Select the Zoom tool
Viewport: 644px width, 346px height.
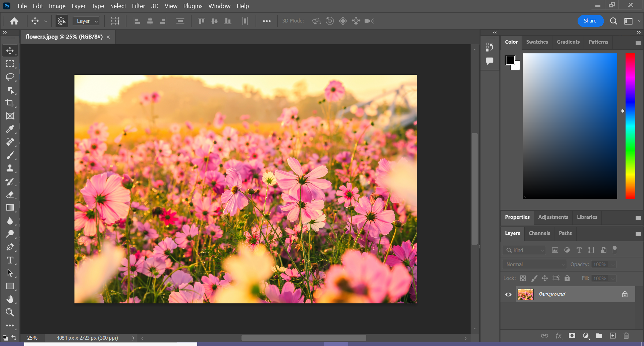pos(10,312)
